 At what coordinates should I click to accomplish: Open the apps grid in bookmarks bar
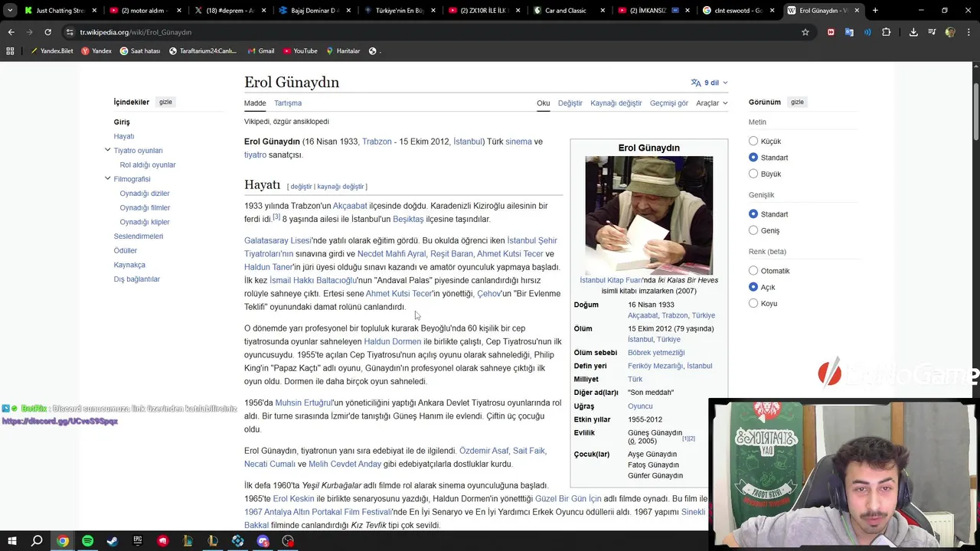click(10, 51)
